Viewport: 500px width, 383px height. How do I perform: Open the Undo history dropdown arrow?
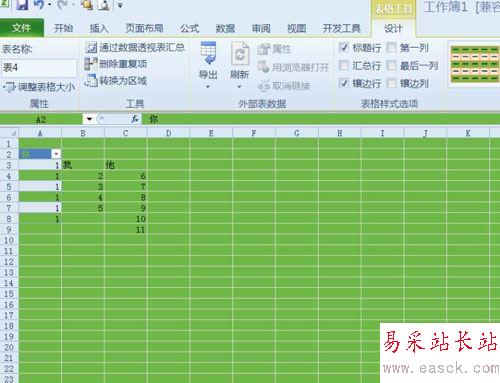point(50,5)
